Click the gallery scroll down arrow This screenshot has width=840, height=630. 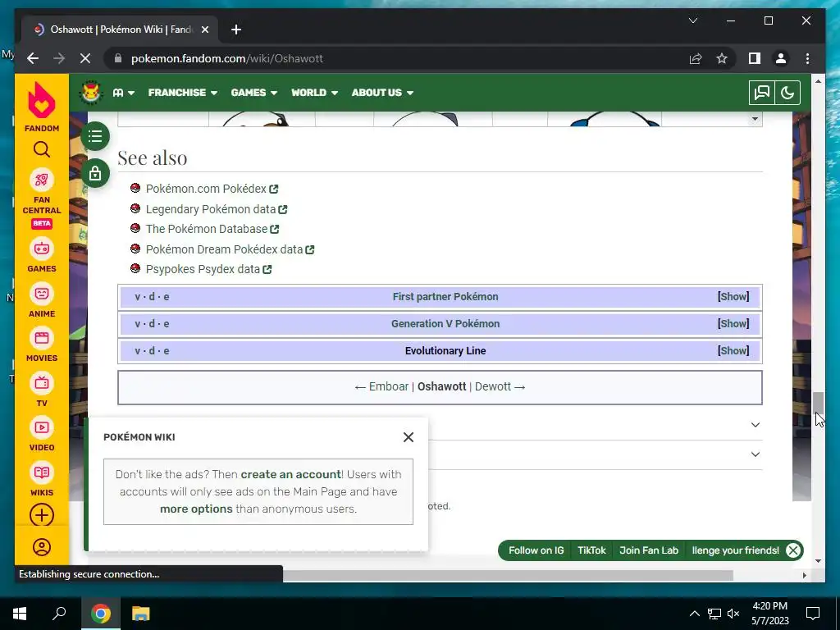(755, 118)
